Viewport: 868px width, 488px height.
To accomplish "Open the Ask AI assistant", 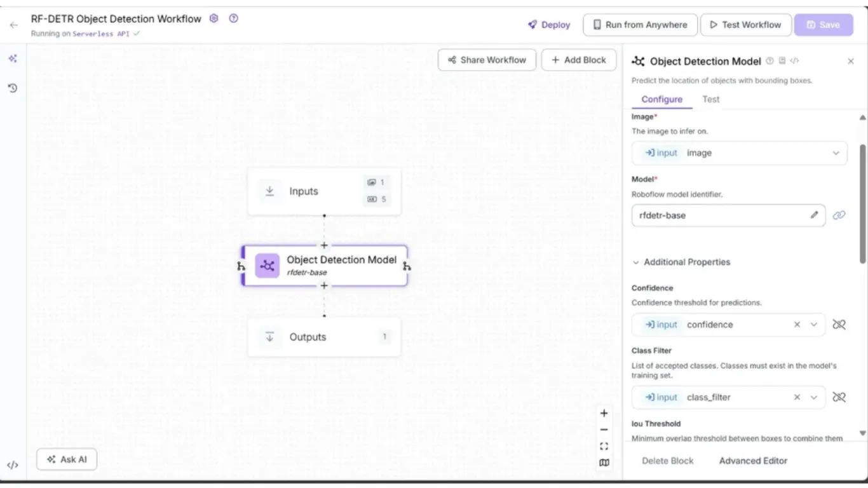I will tap(67, 459).
